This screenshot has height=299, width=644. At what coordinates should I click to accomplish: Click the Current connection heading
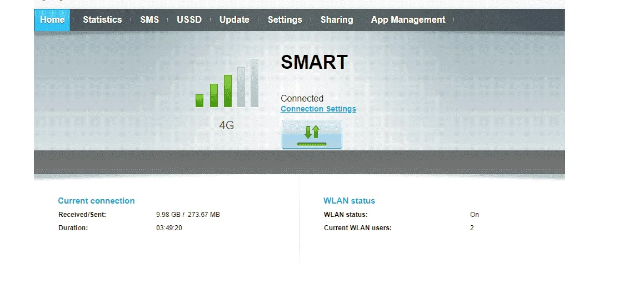(96, 201)
